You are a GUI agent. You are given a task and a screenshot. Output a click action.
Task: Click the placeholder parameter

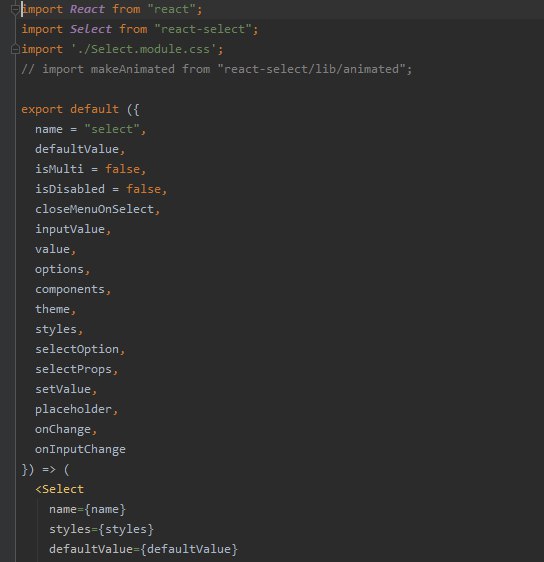point(73,409)
